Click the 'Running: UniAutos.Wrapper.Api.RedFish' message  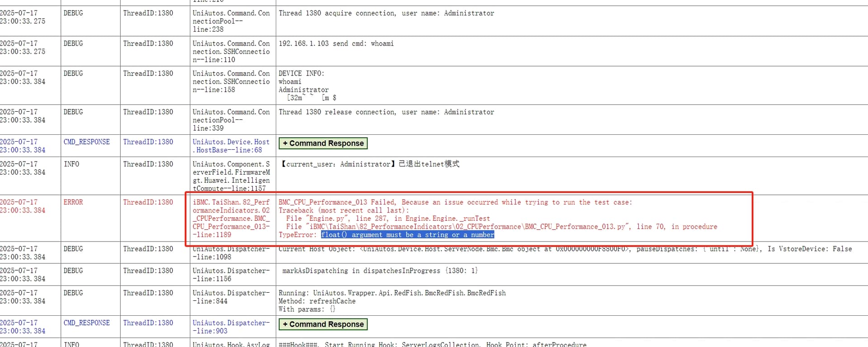coord(392,293)
